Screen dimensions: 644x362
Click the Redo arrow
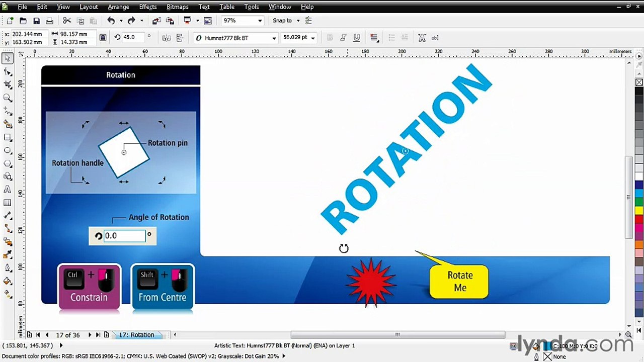click(131, 21)
